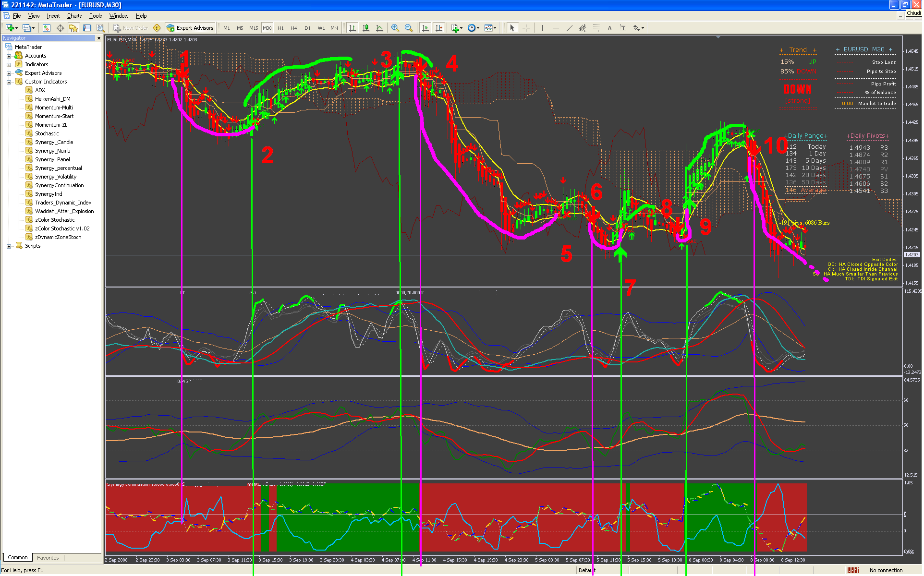Select the Crosshair cursor tool
This screenshot has height=576, width=924.
(526, 28)
